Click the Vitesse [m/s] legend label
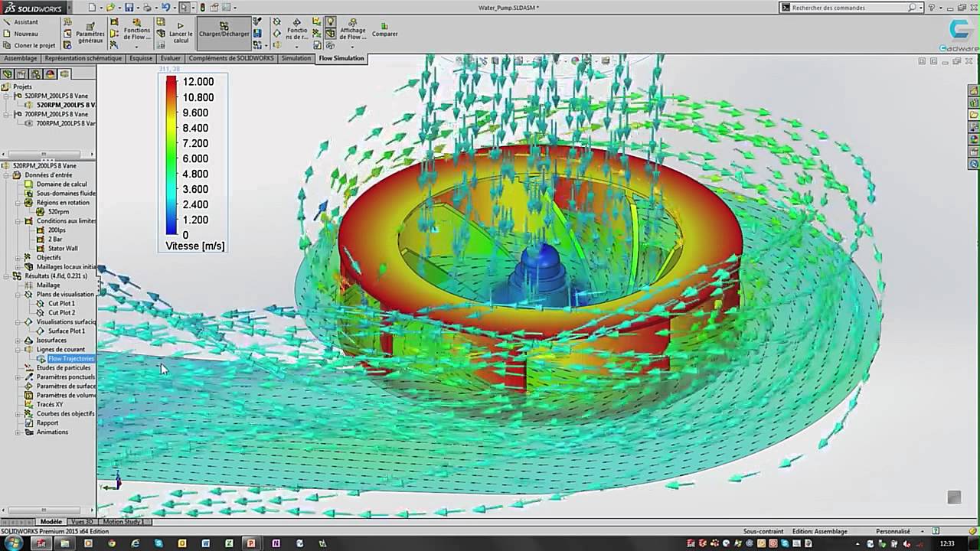The width and height of the screenshot is (980, 551). 195,246
